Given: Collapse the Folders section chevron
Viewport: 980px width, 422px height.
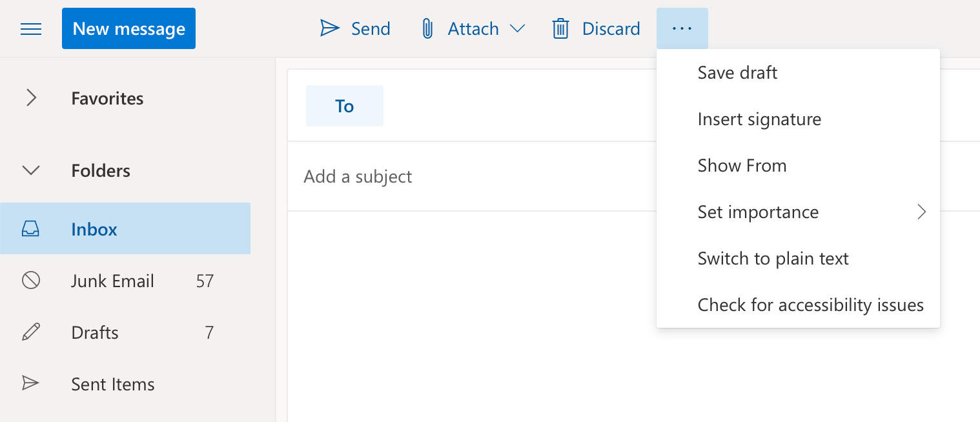Looking at the screenshot, I should pos(31,170).
